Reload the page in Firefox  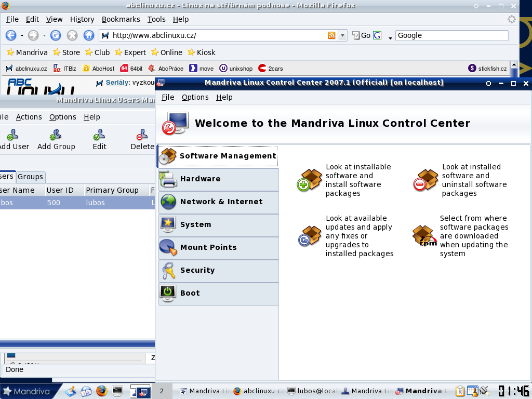[56, 35]
